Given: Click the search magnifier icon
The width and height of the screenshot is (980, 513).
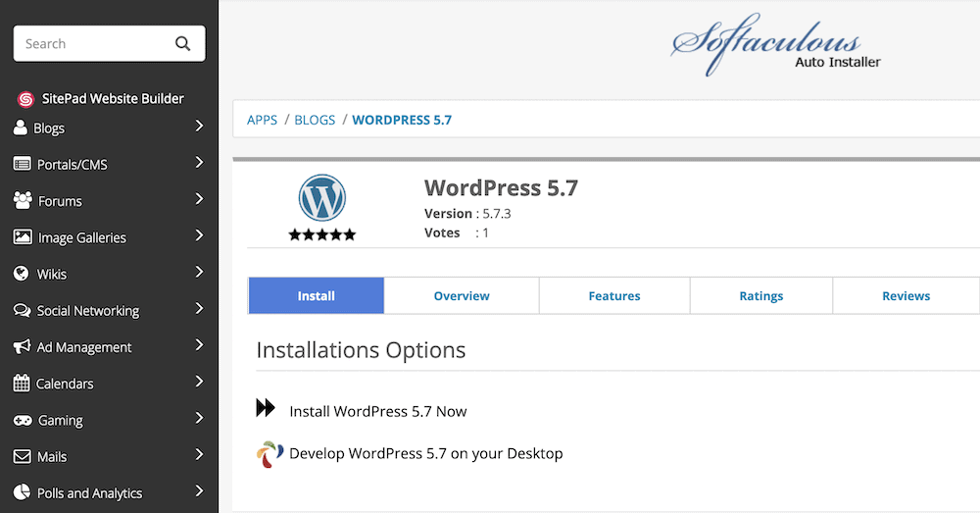Looking at the screenshot, I should pyautogui.click(x=182, y=44).
